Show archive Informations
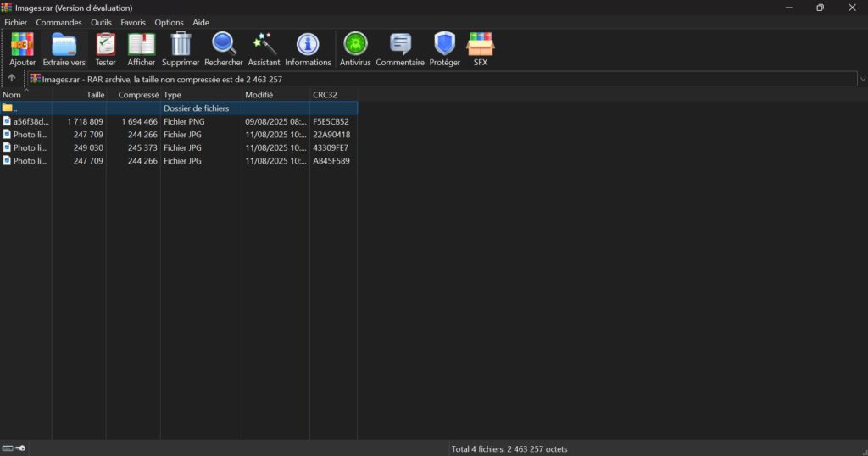 (x=308, y=49)
